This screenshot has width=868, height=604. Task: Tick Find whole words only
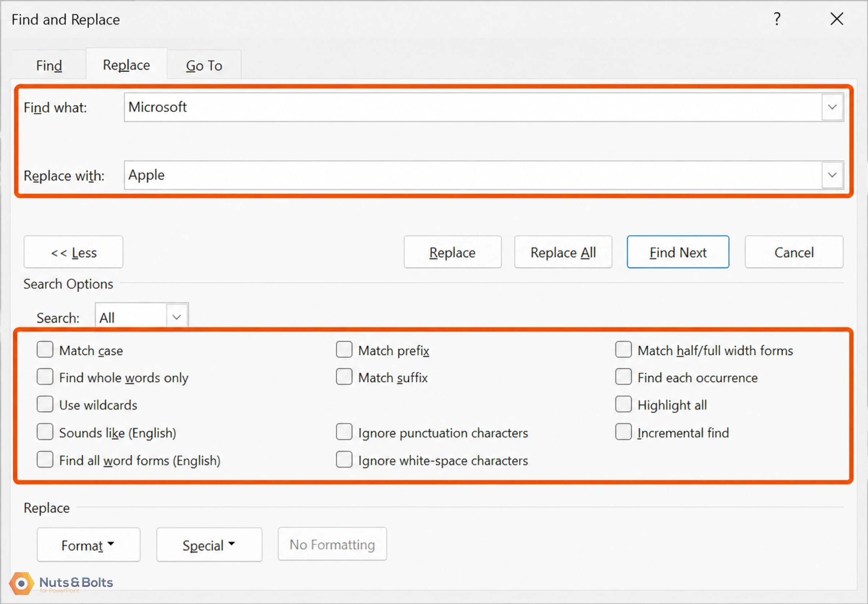45,377
